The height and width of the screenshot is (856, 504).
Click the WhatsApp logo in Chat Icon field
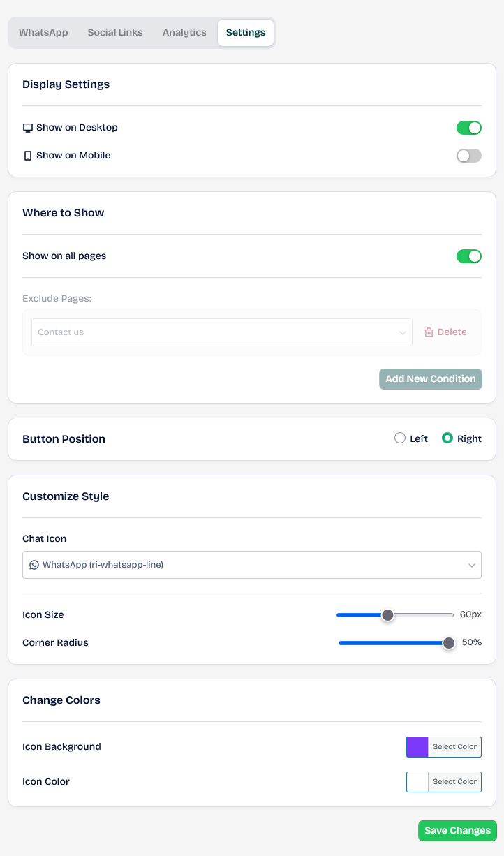click(x=34, y=565)
